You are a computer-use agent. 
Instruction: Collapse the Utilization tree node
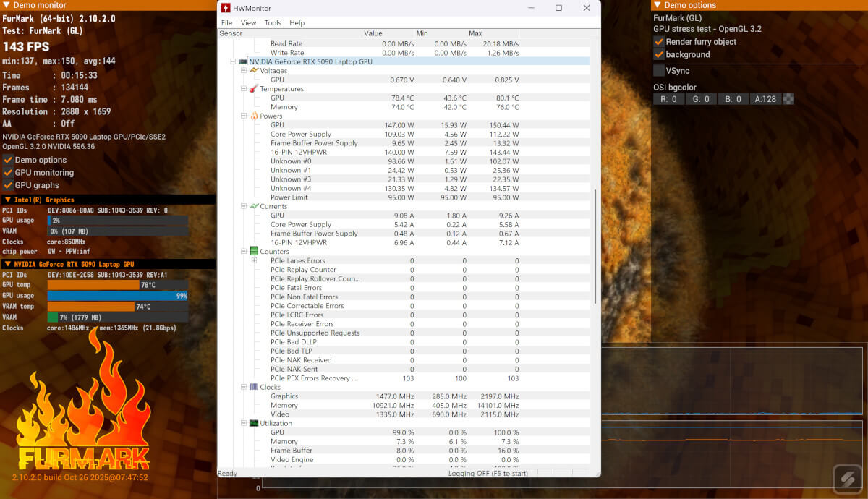click(x=244, y=423)
